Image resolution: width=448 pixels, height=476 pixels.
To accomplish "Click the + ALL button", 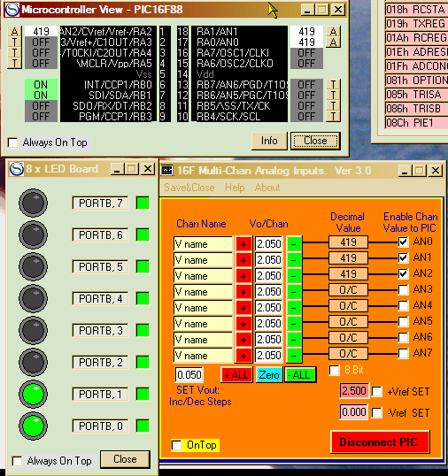I will pos(237,375).
